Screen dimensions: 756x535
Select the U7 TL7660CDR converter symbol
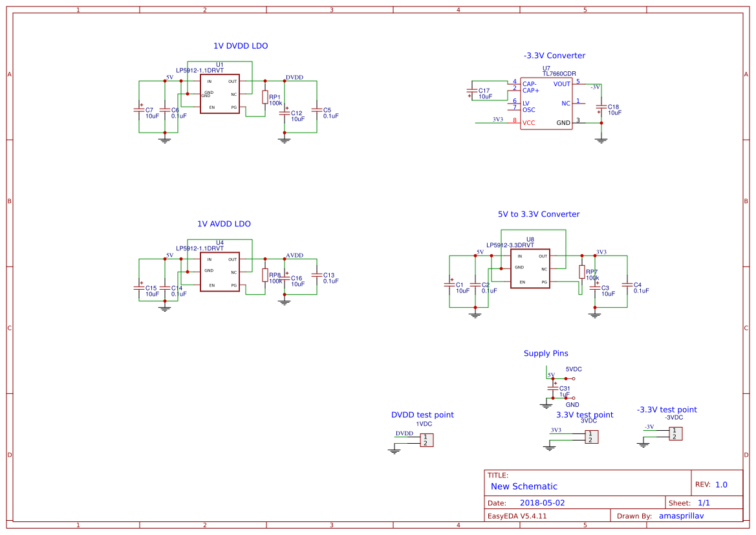click(546, 104)
